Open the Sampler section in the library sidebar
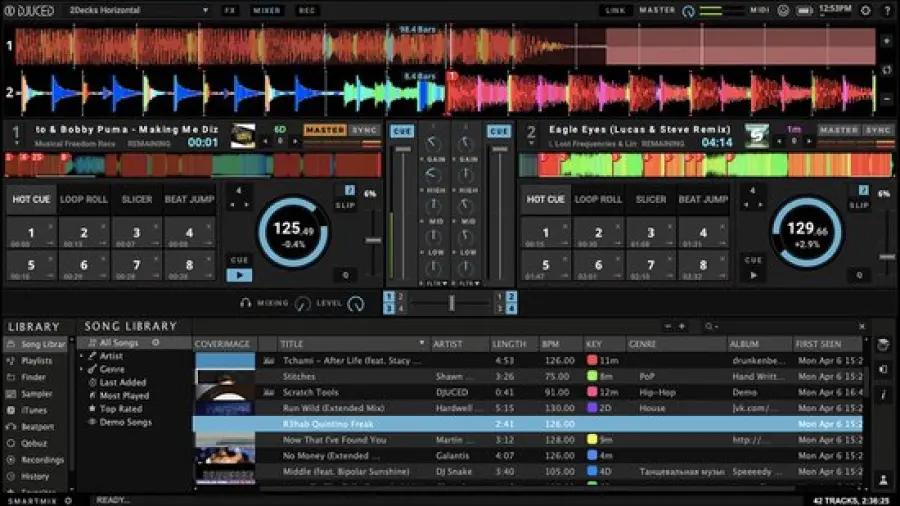This screenshot has height=506, width=900. click(36, 394)
